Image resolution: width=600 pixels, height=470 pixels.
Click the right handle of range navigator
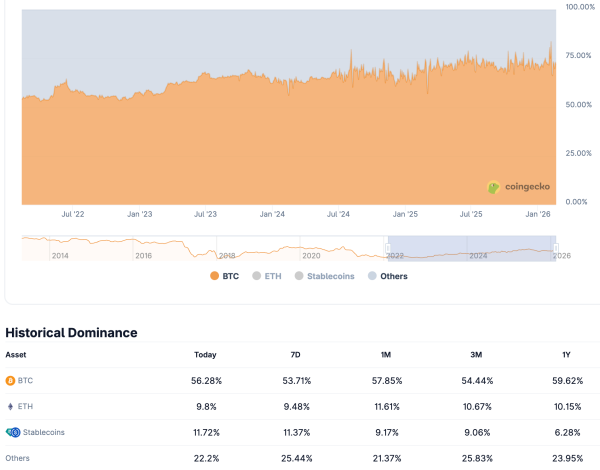click(555, 248)
